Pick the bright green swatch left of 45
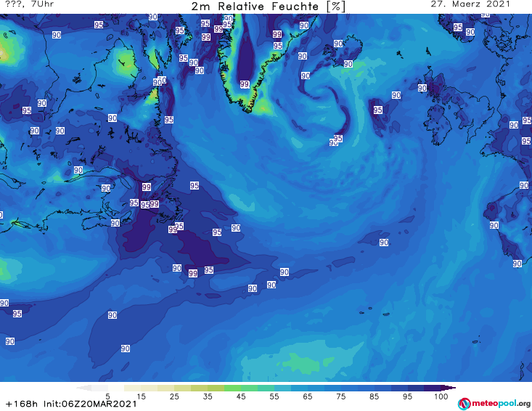The height and width of the screenshot is (411, 532). pyautogui.click(x=232, y=388)
